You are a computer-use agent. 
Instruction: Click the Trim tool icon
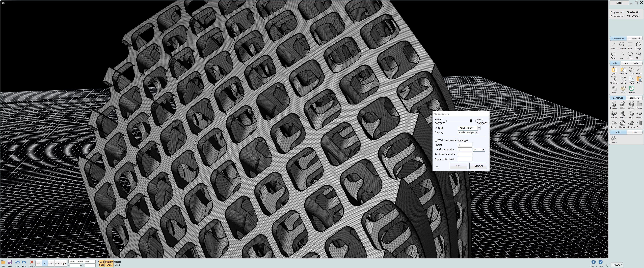click(631, 71)
